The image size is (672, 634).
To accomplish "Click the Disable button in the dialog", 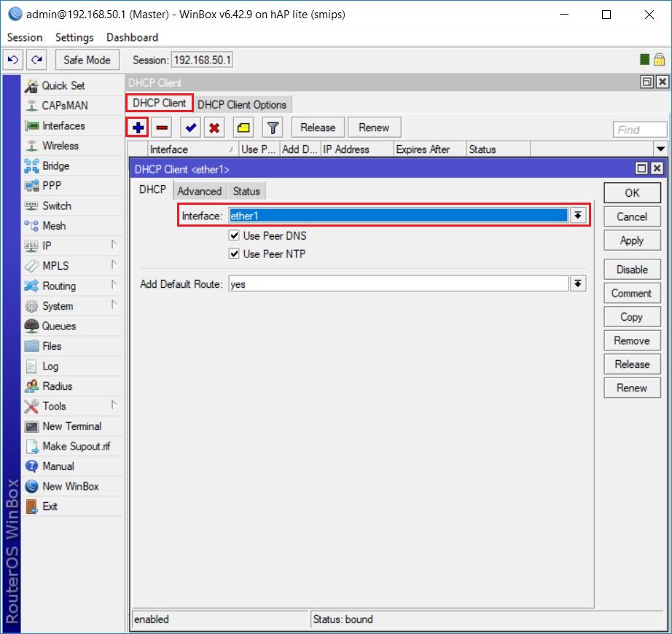I will coord(632,270).
